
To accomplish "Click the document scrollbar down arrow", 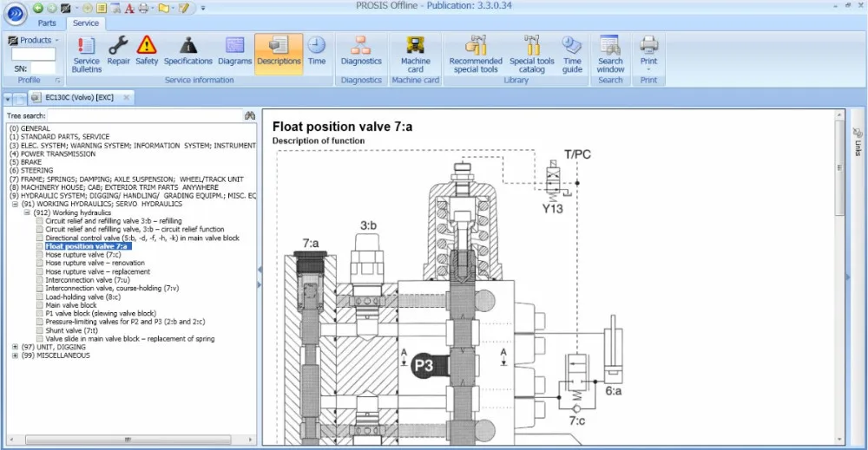I will [x=839, y=440].
